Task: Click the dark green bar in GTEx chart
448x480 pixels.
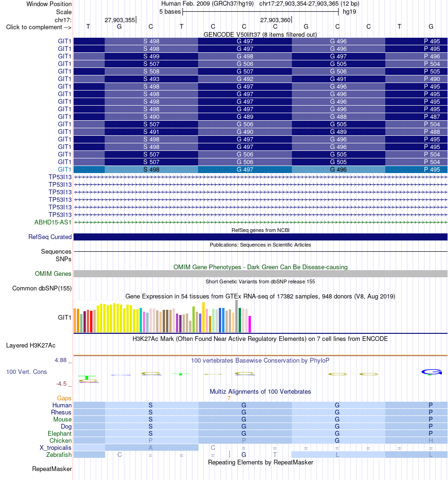Action: [240, 320]
